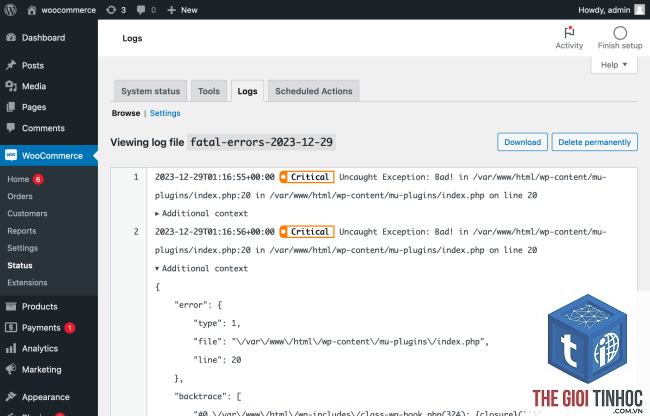The width and height of the screenshot is (650, 416).
Task: Click Howdy, admin account link
Action: point(604,10)
